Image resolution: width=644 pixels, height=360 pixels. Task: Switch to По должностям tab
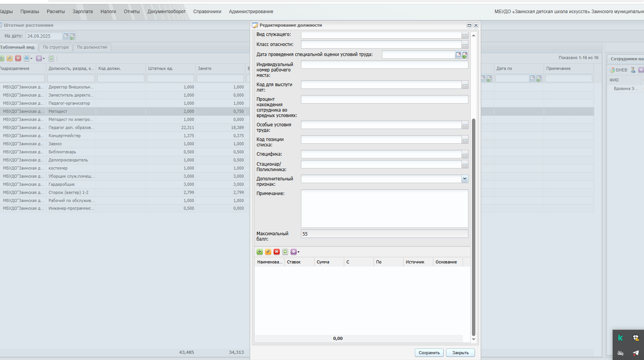coord(92,47)
